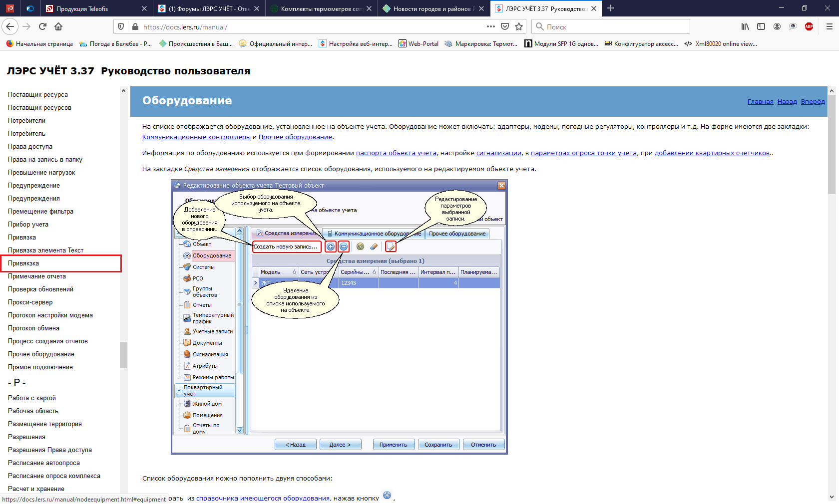Switch to the Форумы ЛЭРС УЧЁТ tab

click(x=209, y=8)
